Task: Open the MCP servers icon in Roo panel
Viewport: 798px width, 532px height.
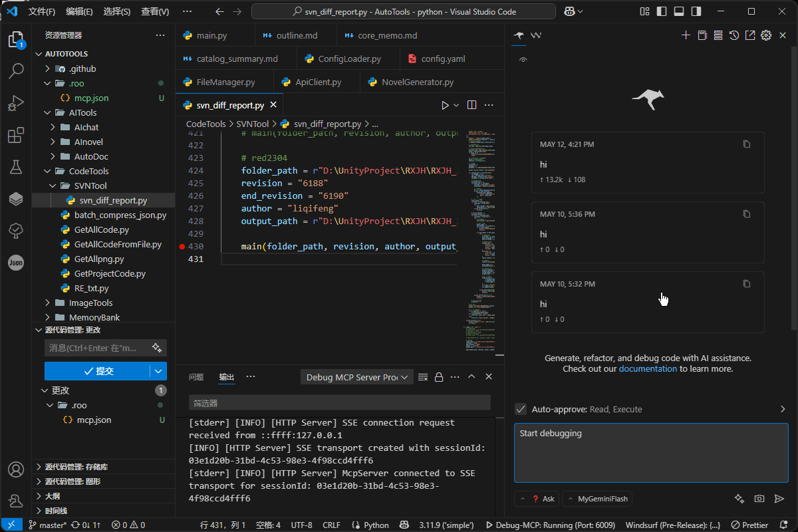Action: click(718, 35)
